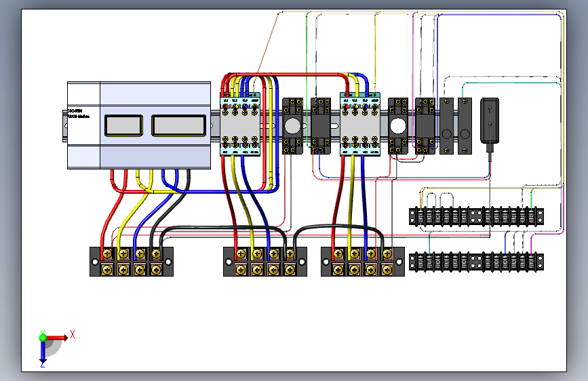Click the meter's left small display window

[x=123, y=125]
